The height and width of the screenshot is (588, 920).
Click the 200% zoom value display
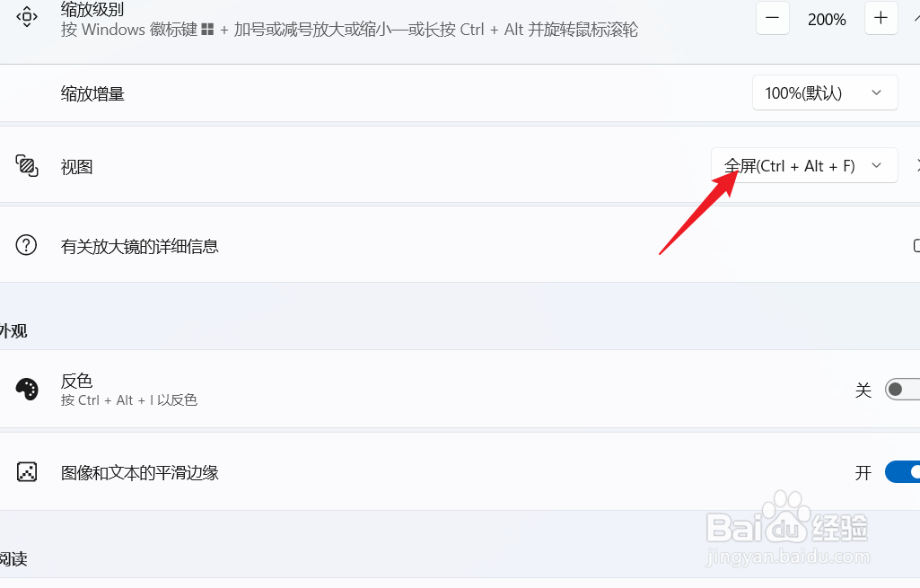827,20
